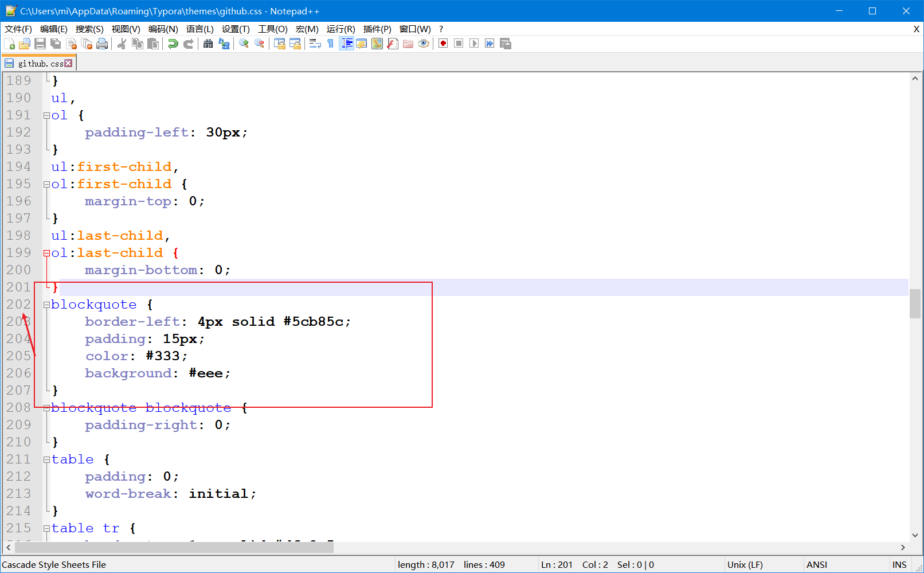Click the Open file folder icon
Screen dimensions: 924x573
coord(25,44)
